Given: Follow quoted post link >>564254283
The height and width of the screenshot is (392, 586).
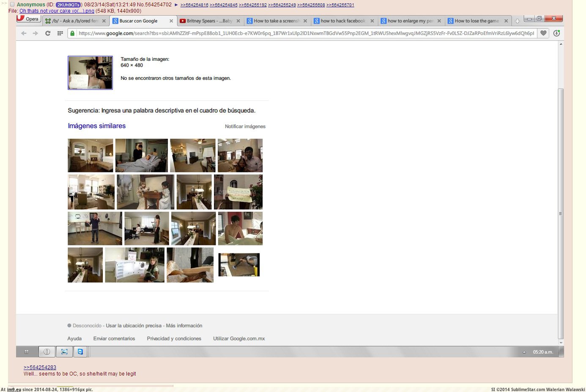Looking at the screenshot, I should pos(40,367).
